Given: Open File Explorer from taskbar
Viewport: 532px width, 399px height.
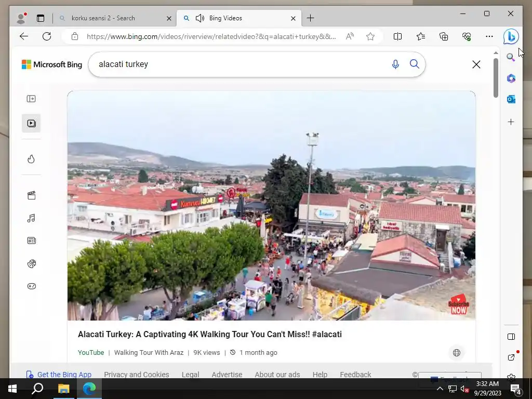Looking at the screenshot, I should click(x=63, y=389).
